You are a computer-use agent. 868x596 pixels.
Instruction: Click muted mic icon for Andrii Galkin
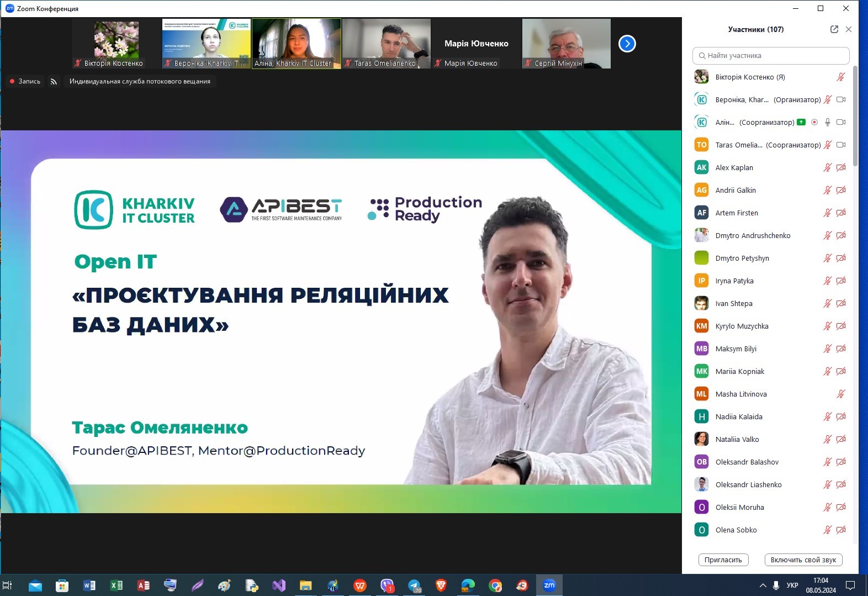(x=827, y=190)
